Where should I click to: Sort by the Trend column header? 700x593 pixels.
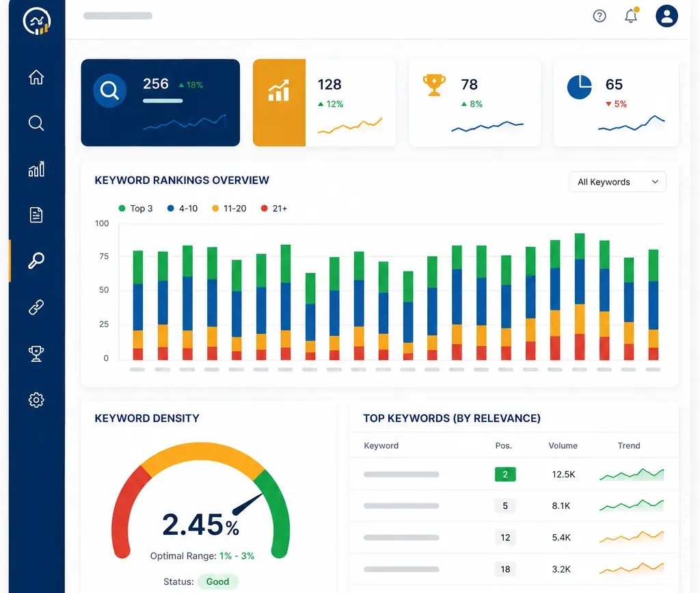point(629,446)
